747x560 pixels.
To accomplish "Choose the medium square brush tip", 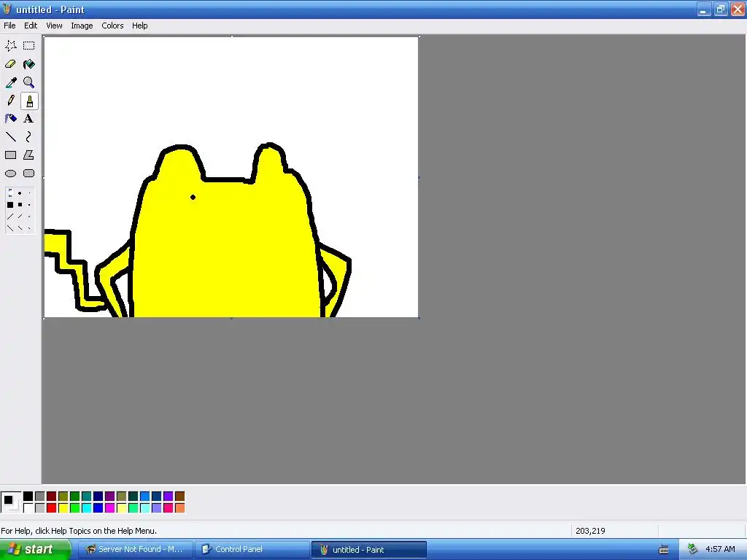I will (20, 205).
